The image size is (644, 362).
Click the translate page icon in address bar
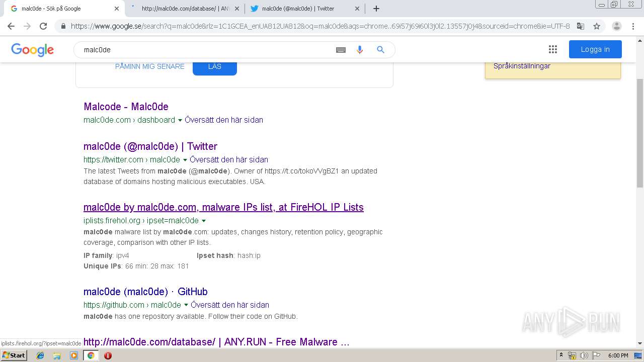pos(581,26)
